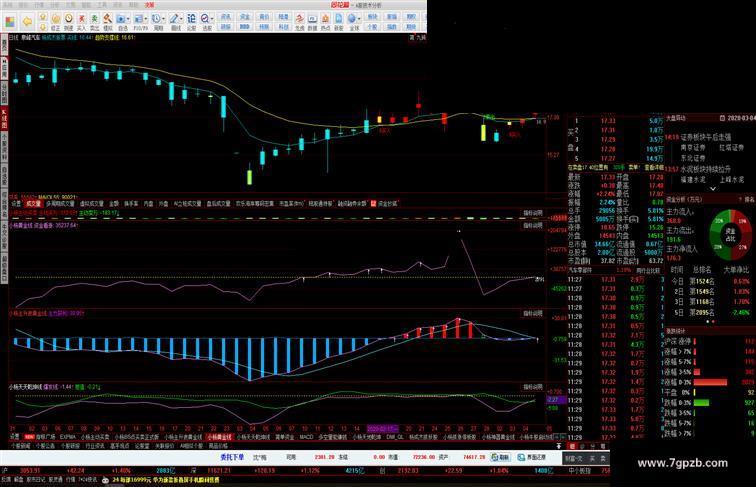Click the 选股 stock screener icon
756x487 pixels.
[x=206, y=22]
